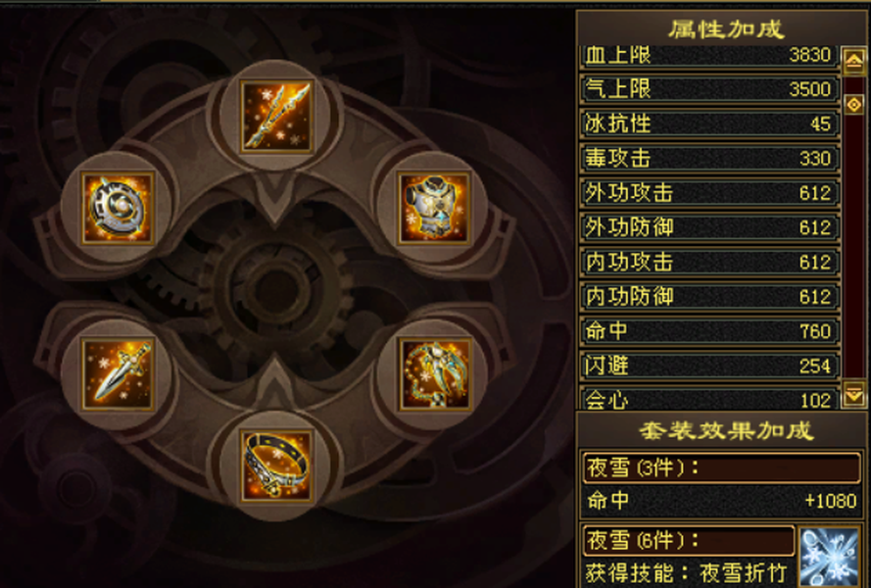Click the 属性加成 panel title
The image size is (871, 588).
point(726,29)
